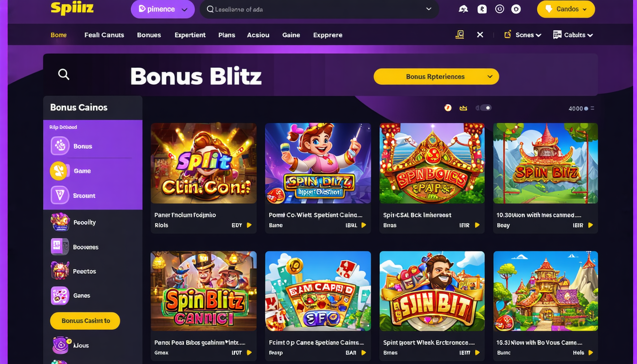The image size is (637, 364).
Task: Click the Boovenes sidebar icon
Action: [60, 247]
